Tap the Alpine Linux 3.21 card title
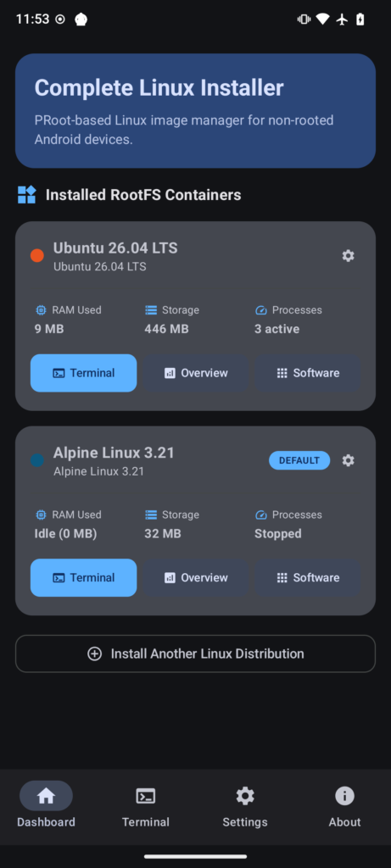The image size is (391, 868). tap(114, 453)
